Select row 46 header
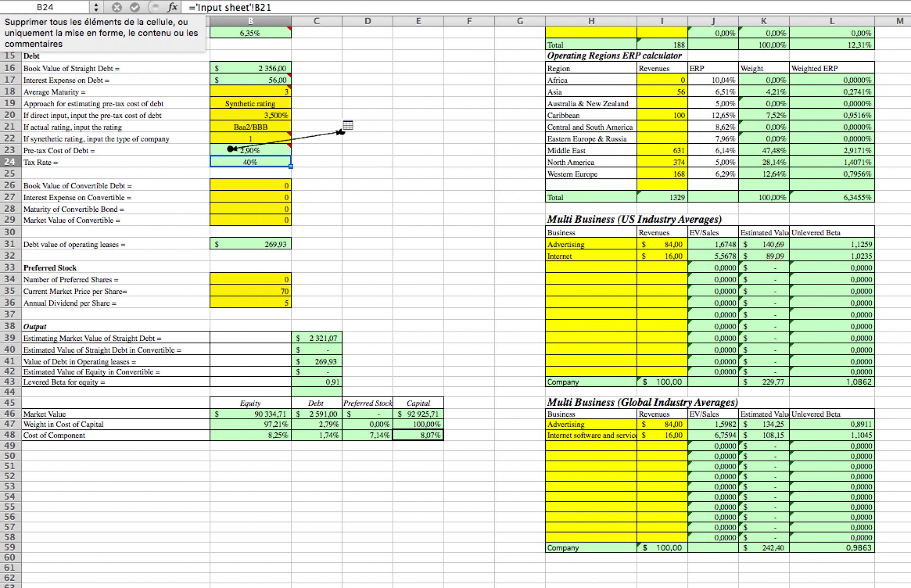Viewport: 911px width, 588px height. pos(10,413)
